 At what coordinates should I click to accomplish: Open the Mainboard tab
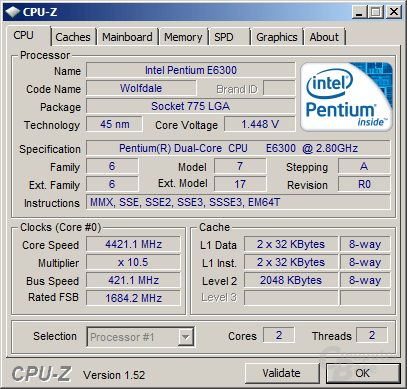(x=127, y=37)
